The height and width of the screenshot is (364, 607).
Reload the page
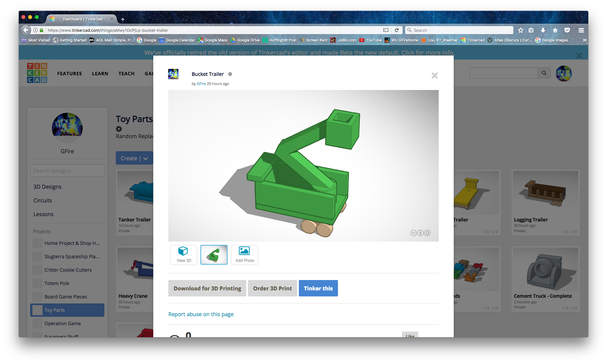[397, 30]
